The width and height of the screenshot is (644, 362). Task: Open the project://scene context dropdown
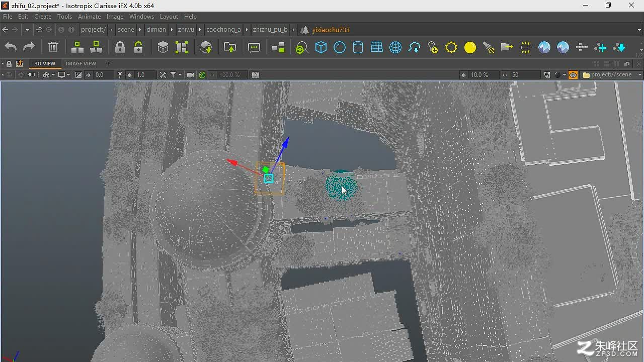[612, 74]
